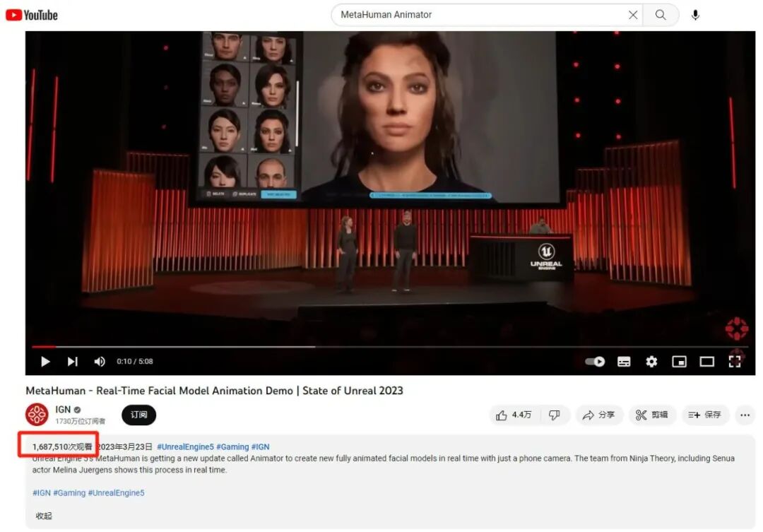Skip to next video
Viewport: 763px width, 532px height.
(73, 362)
